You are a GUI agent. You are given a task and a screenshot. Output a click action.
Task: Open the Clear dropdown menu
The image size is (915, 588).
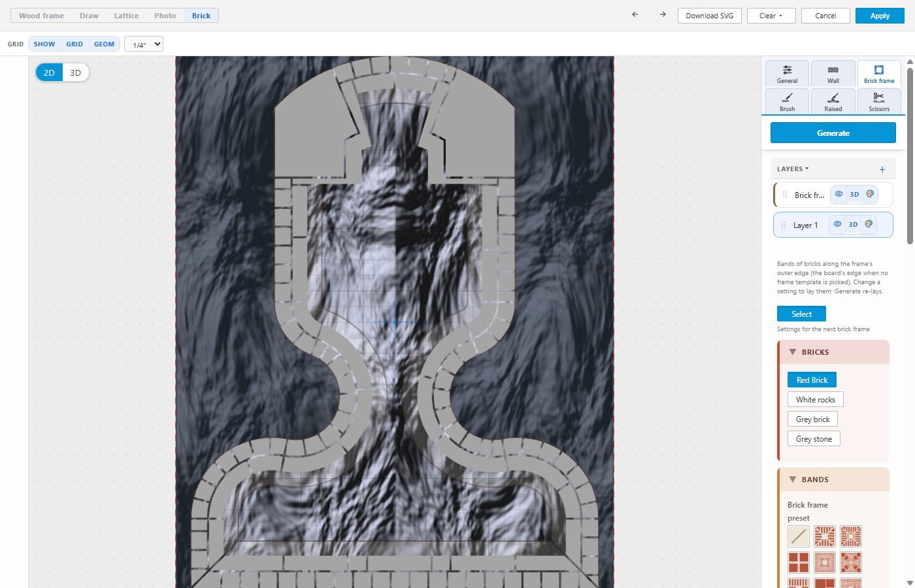tap(771, 16)
